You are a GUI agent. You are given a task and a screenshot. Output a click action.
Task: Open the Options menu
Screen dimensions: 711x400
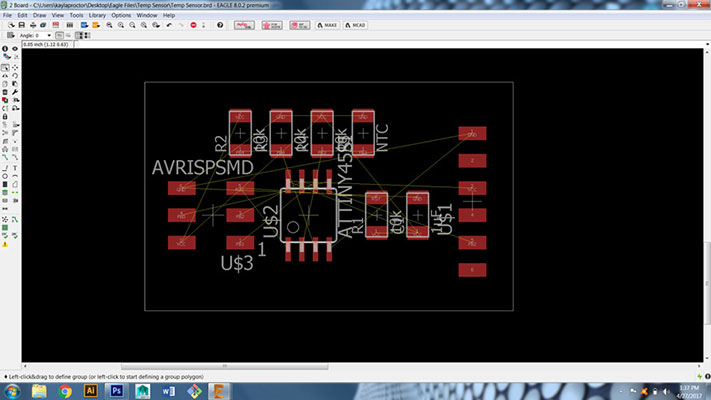121,15
